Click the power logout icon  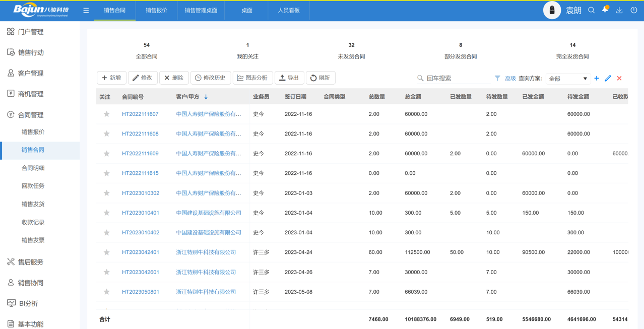click(x=633, y=10)
